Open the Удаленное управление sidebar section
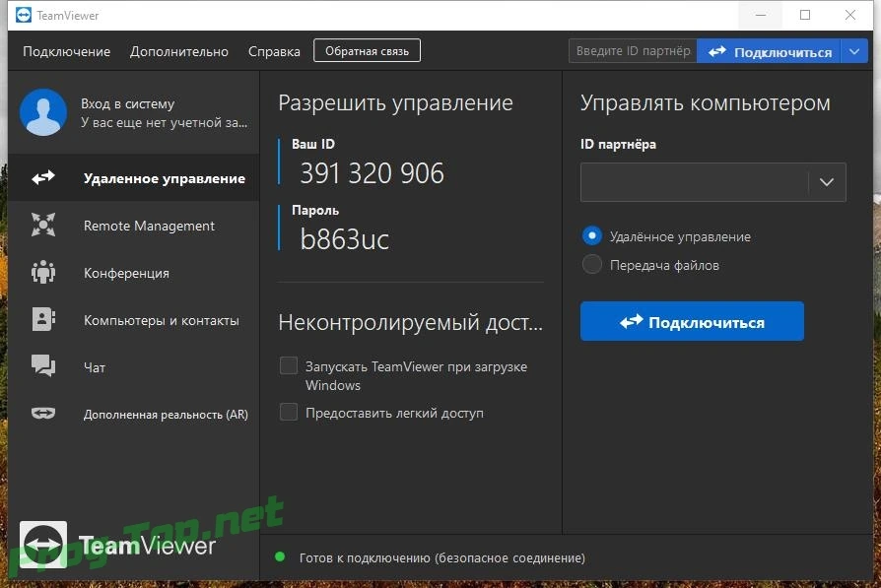This screenshot has height=588, width=881. coord(134,178)
